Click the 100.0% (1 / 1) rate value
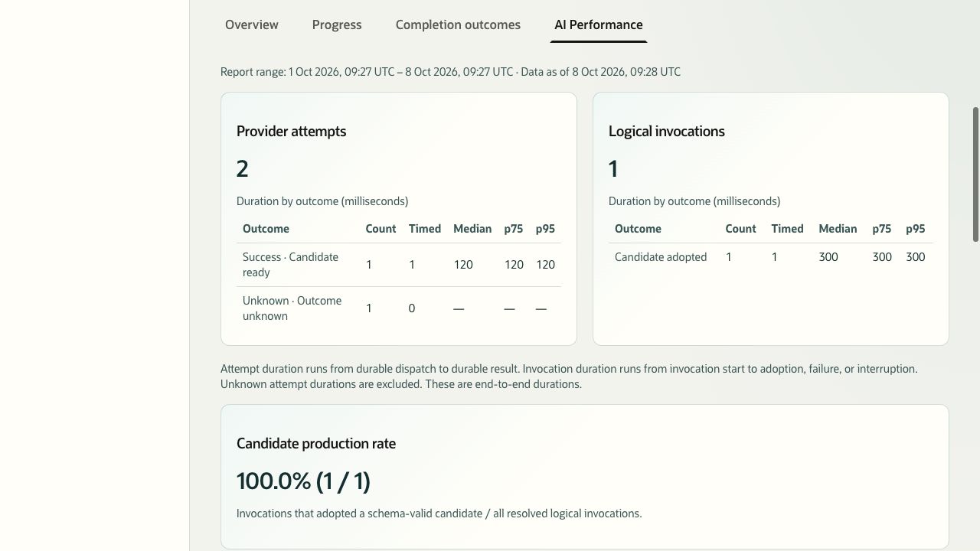The image size is (980, 551). click(x=303, y=481)
